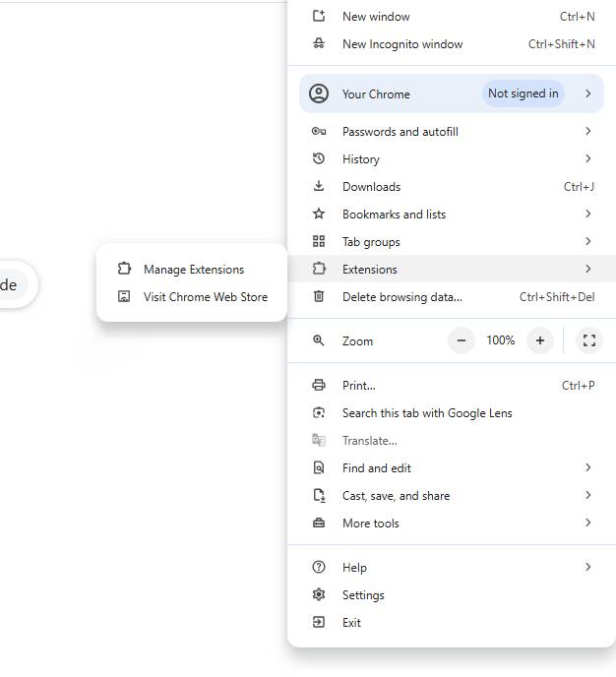Click the trash icon for Delete browsing data
Viewport: 616px width, 677px height.
point(319,296)
